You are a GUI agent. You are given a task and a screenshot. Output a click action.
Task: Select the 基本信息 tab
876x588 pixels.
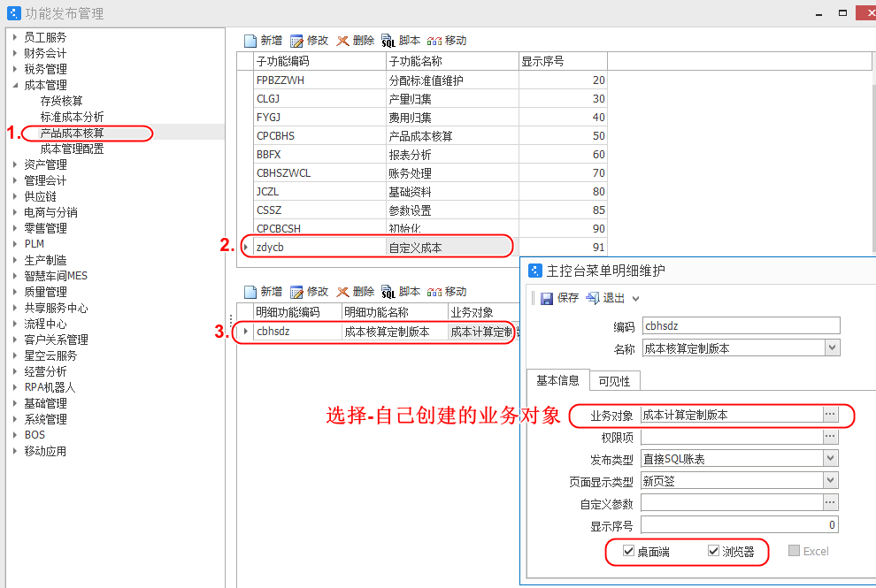[557, 380]
